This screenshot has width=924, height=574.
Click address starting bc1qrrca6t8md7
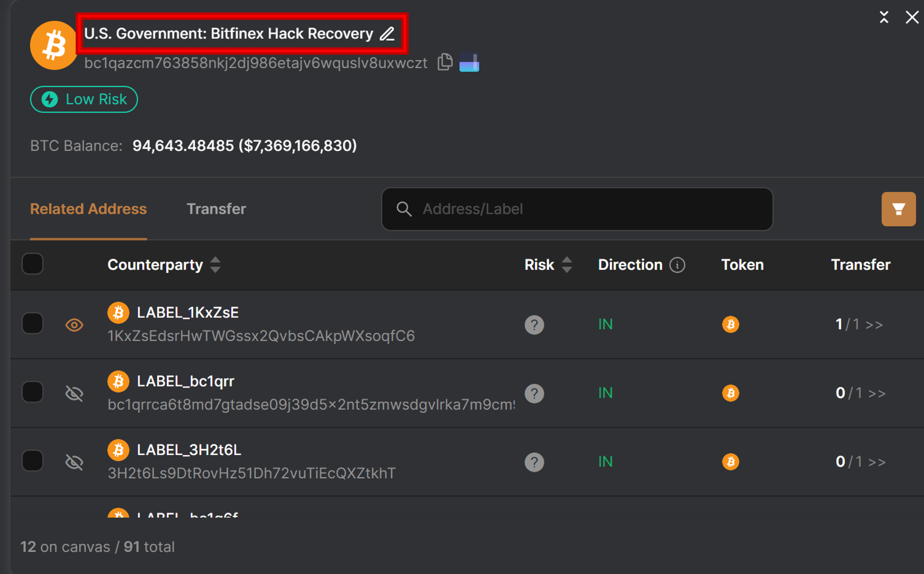311,405
